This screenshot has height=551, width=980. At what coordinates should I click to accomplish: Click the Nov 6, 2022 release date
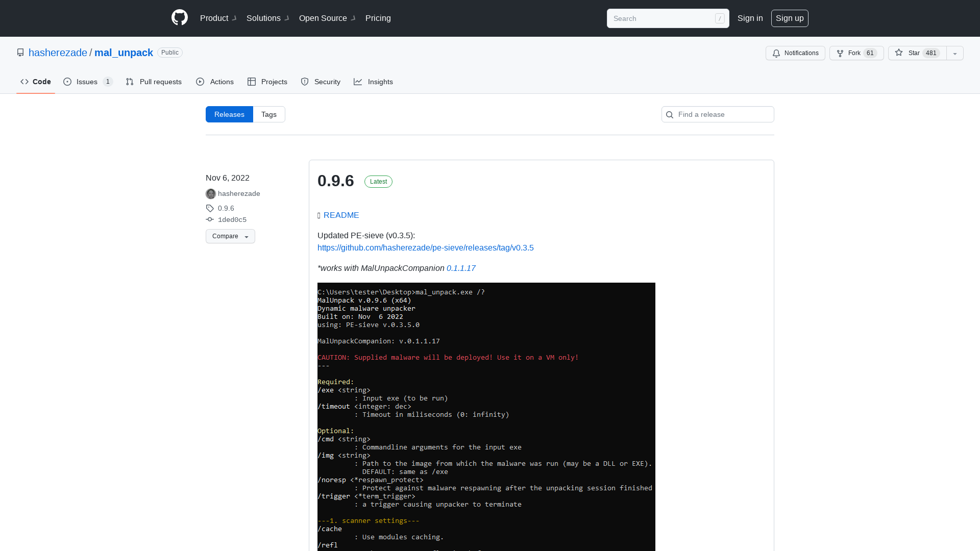[x=228, y=178]
